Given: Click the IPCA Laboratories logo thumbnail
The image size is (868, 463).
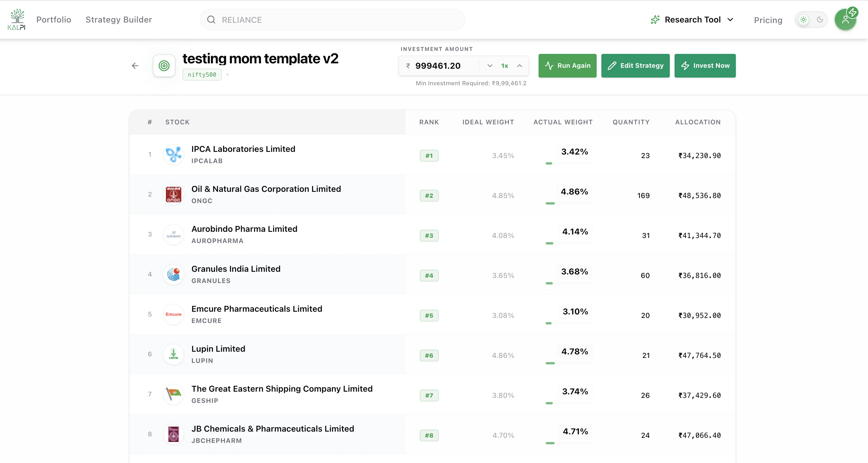Looking at the screenshot, I should tap(173, 155).
